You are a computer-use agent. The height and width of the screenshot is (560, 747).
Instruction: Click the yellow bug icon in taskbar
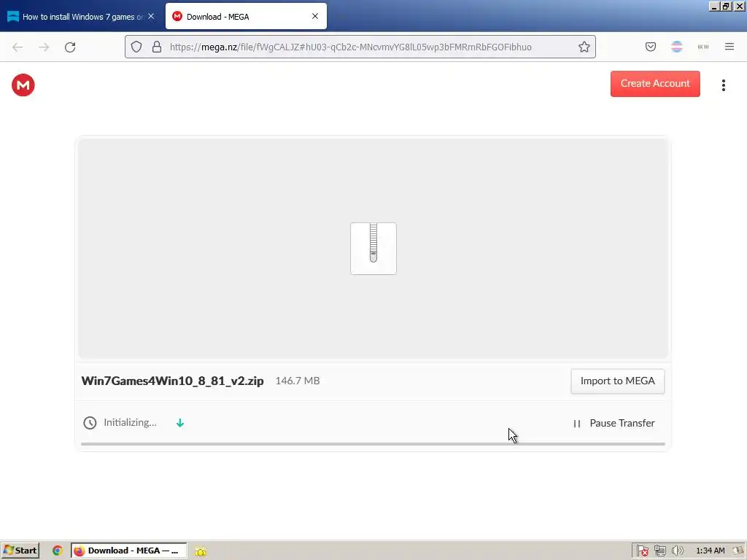tap(201, 551)
